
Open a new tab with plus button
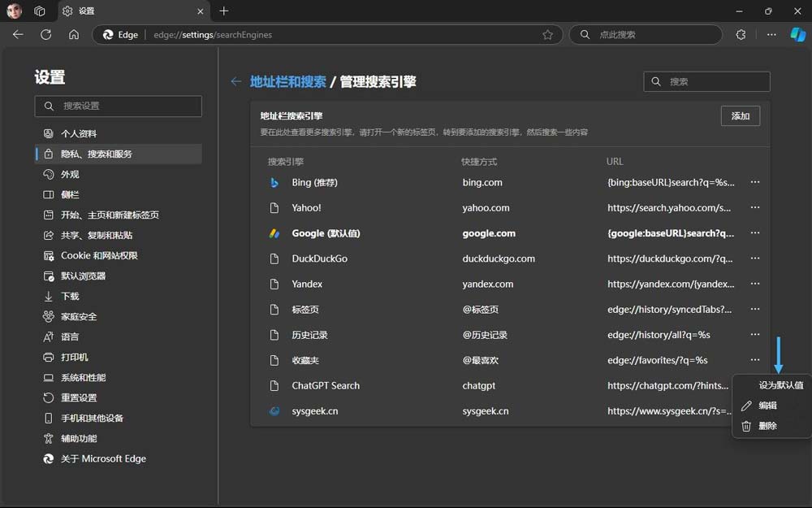pos(224,11)
